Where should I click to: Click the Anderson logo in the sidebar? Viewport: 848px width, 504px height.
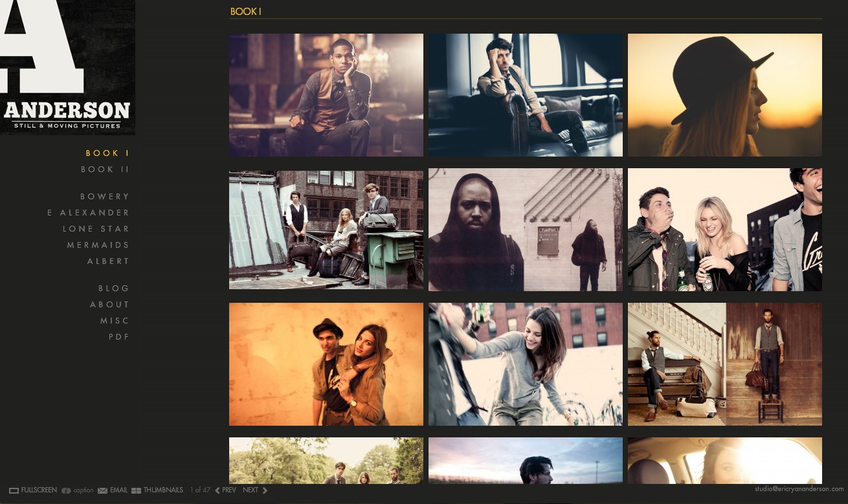(67, 67)
